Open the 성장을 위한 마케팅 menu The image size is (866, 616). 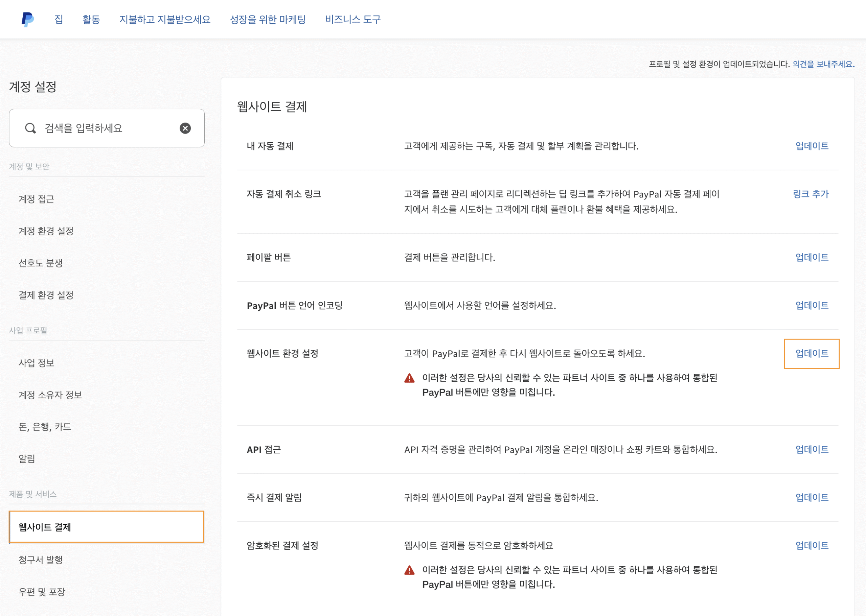pos(268,19)
